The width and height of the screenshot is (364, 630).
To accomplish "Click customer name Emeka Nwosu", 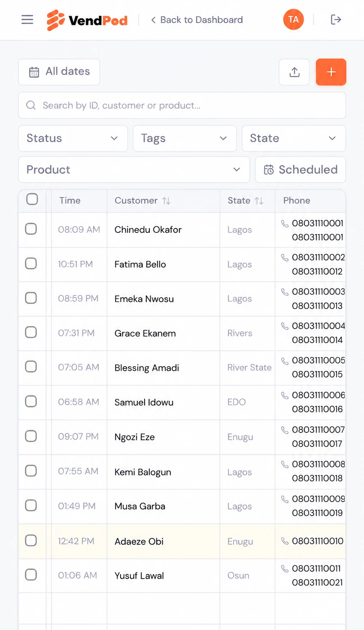I will click(144, 299).
